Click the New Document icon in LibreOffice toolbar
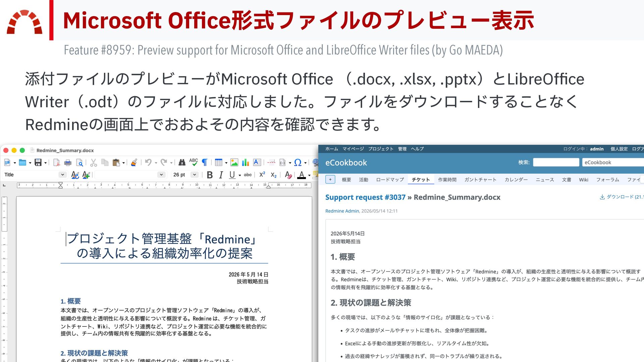This screenshot has width=644, height=362. [7, 163]
